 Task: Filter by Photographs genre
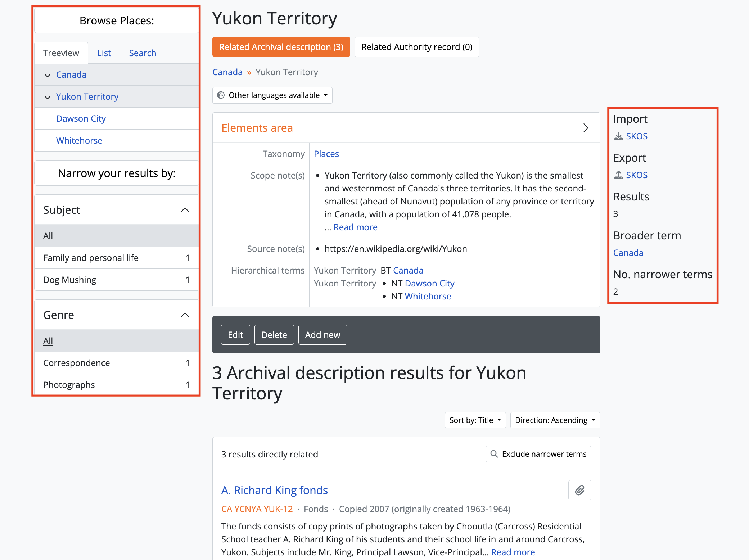(x=69, y=385)
